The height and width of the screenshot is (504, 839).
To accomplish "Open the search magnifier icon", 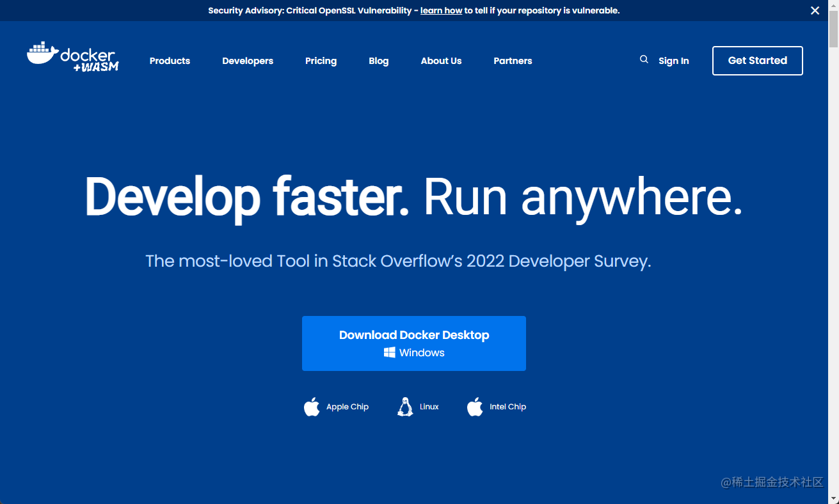I will click(x=644, y=59).
